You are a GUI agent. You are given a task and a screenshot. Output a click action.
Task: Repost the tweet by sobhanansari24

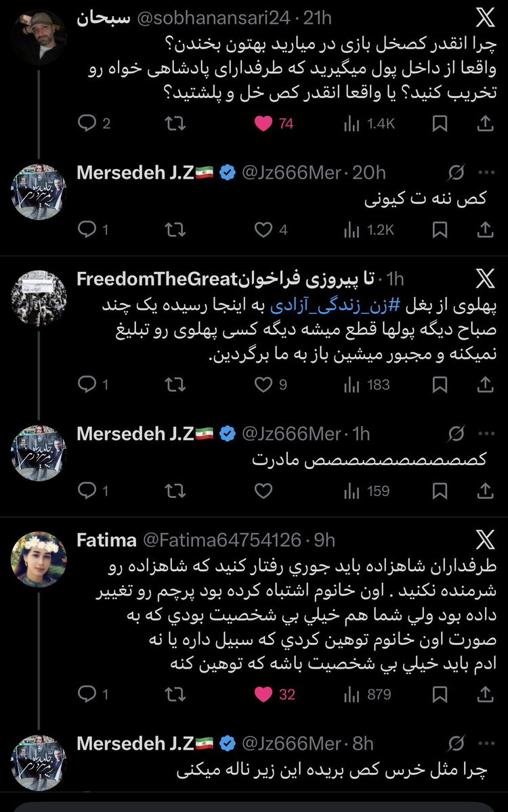point(175,123)
